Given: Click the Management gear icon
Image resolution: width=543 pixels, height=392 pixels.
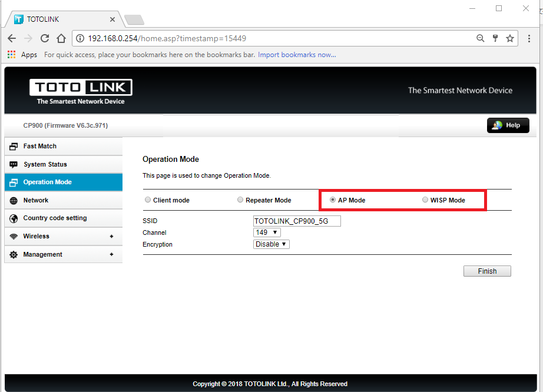Looking at the screenshot, I should pos(14,255).
